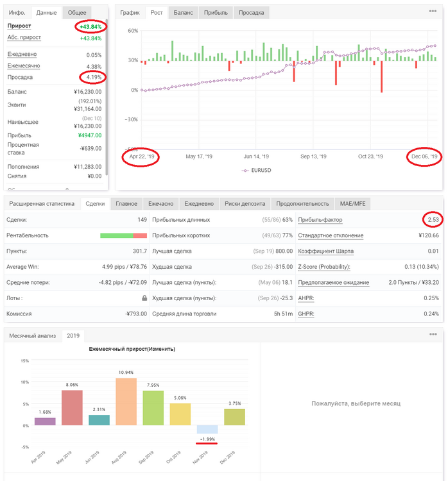Select the May 2019 8.06% bar

click(x=72, y=408)
